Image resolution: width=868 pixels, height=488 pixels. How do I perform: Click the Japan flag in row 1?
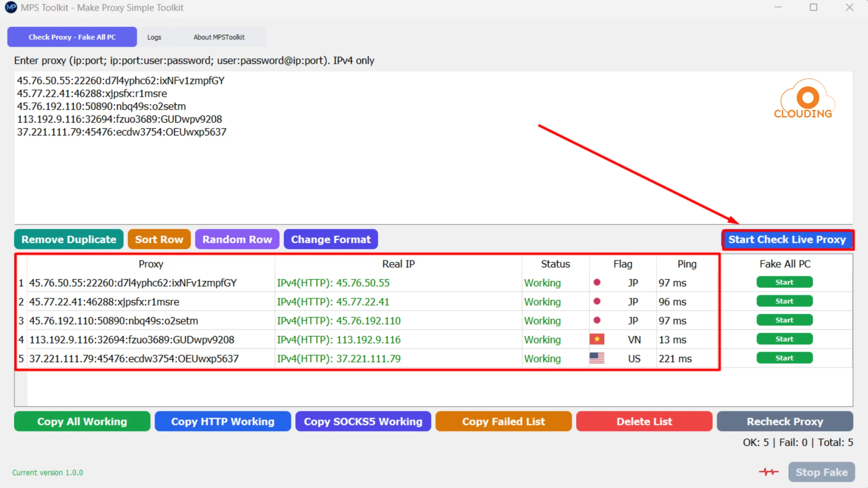pos(597,282)
